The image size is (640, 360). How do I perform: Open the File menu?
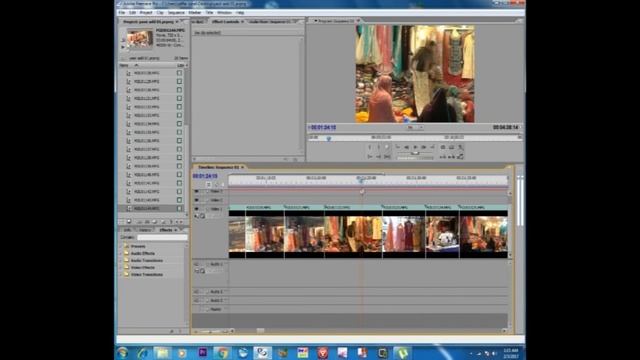point(122,13)
